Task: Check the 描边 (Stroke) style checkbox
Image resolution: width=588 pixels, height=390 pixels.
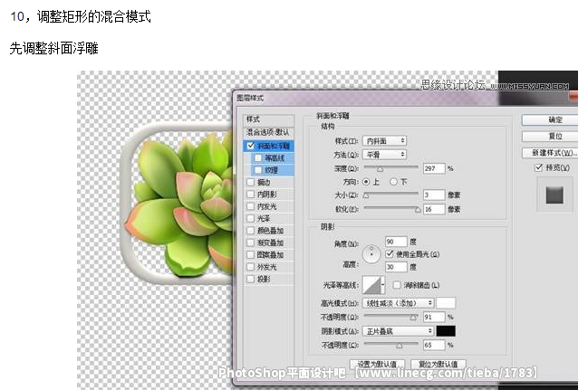Action: coord(250,182)
